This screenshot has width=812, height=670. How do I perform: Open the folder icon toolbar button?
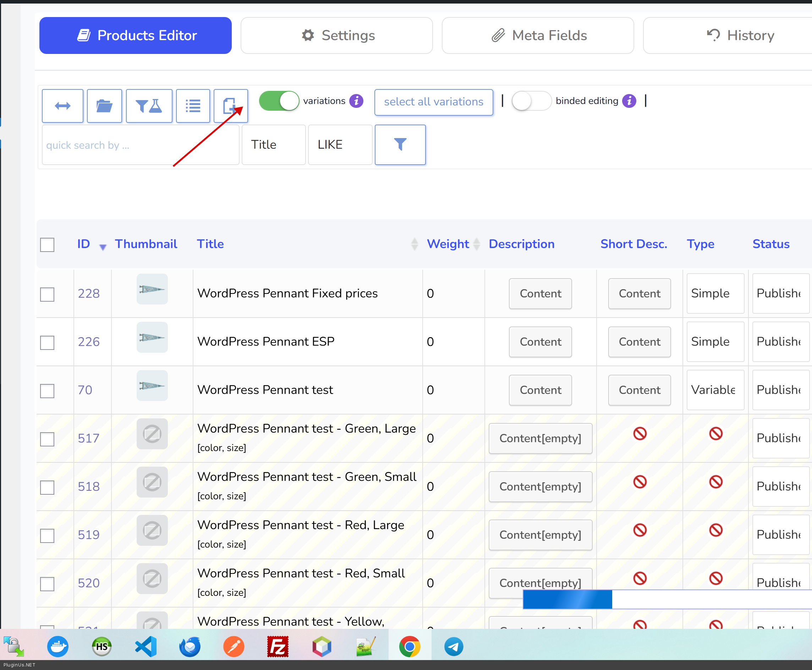[x=104, y=106]
